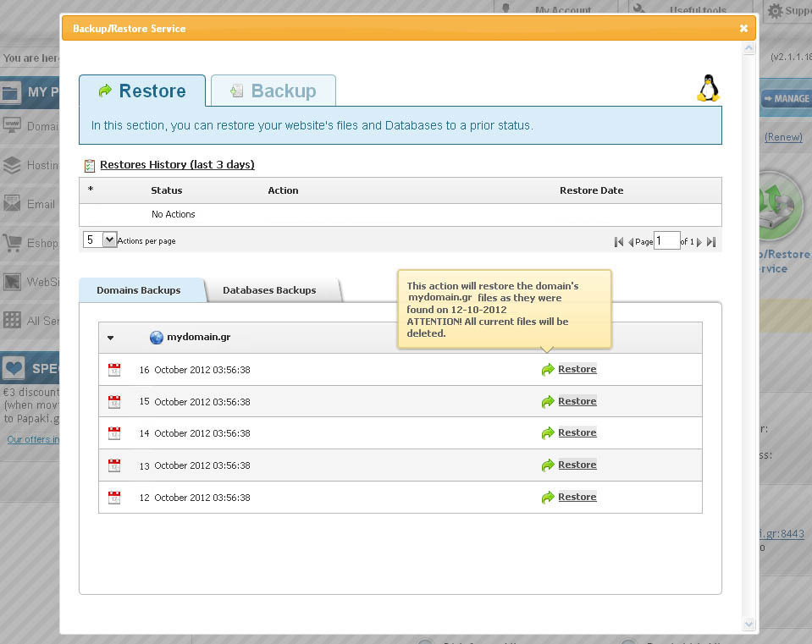Go to first page of restores history

coord(618,242)
